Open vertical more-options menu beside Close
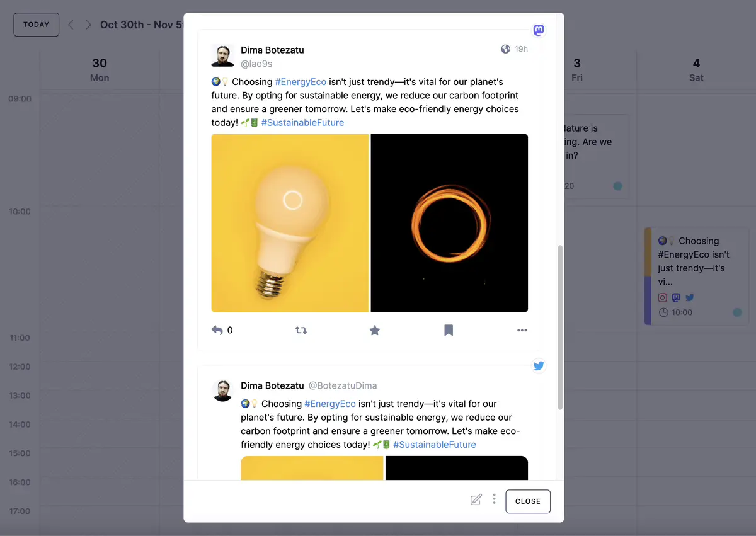 coord(494,499)
